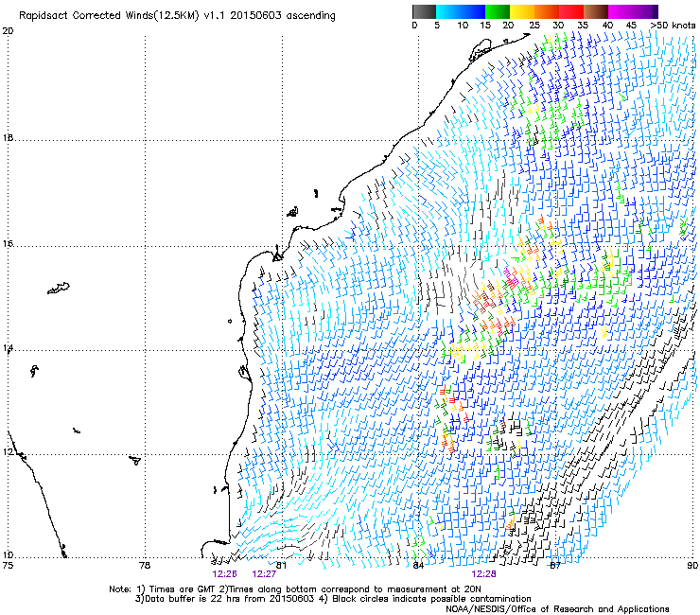Image resolution: width=700 pixels, height=615 pixels.
Task: Click the blue 10-15 knots legend swatch
Action: pos(473,11)
